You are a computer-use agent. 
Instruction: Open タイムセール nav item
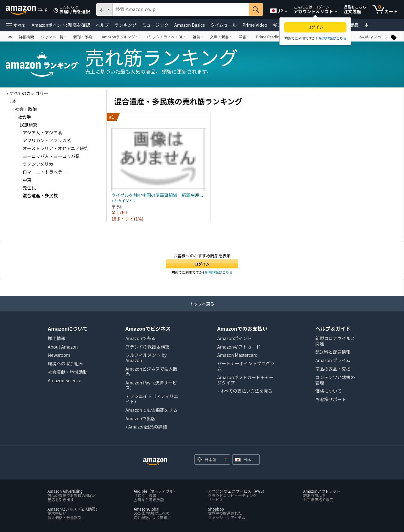223,25
